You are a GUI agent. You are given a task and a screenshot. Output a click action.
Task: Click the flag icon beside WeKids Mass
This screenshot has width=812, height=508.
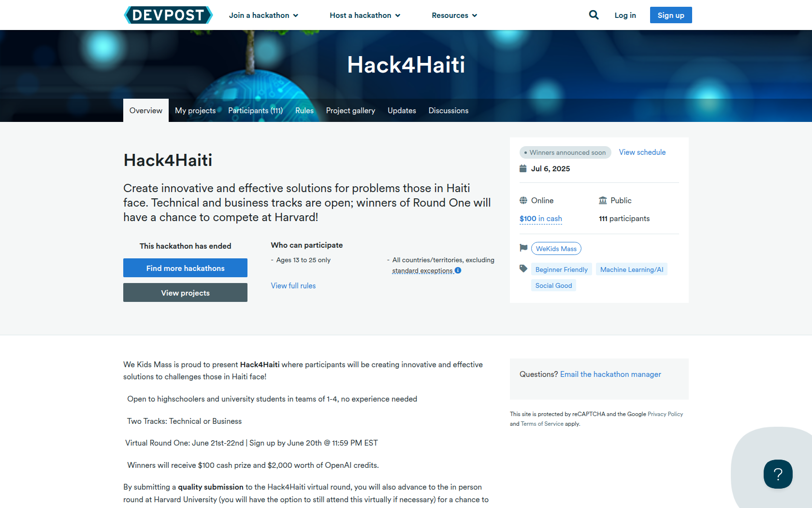click(x=523, y=248)
